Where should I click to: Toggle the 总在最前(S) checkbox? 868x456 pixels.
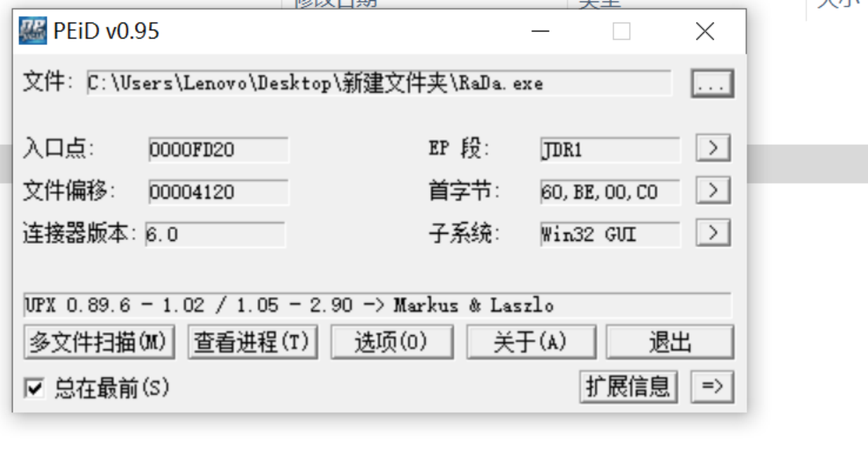(35, 388)
